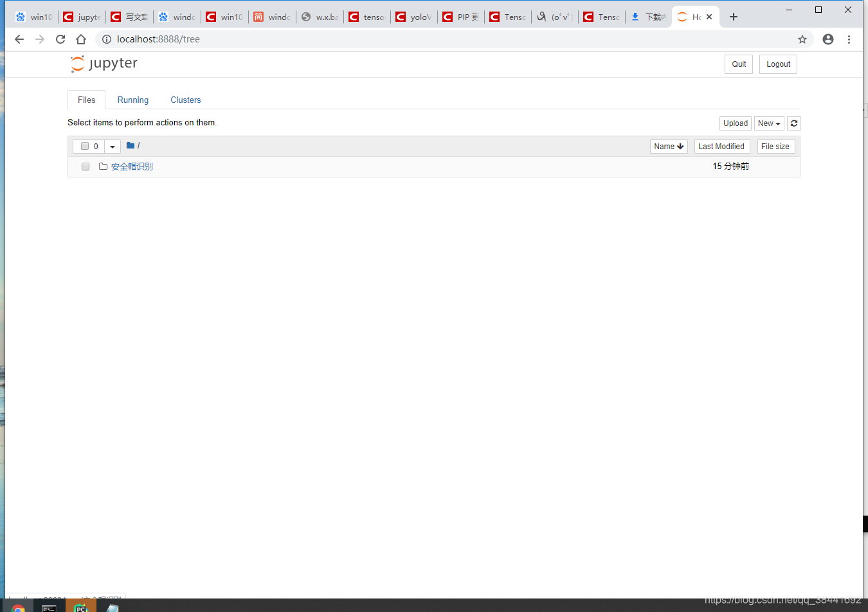Click the Upload button
Image resolution: width=868 pixels, height=612 pixels.
[736, 123]
